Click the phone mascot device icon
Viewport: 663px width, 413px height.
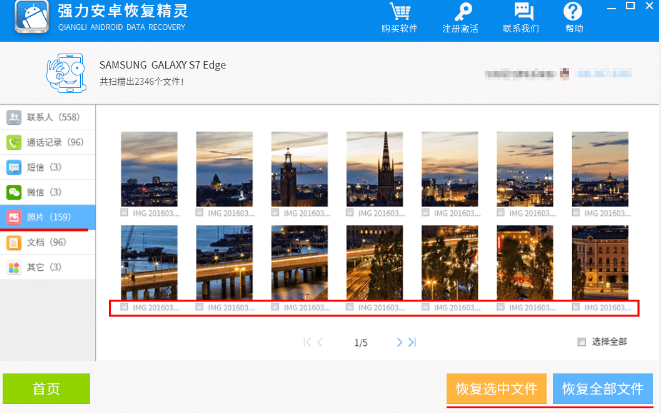click(66, 73)
